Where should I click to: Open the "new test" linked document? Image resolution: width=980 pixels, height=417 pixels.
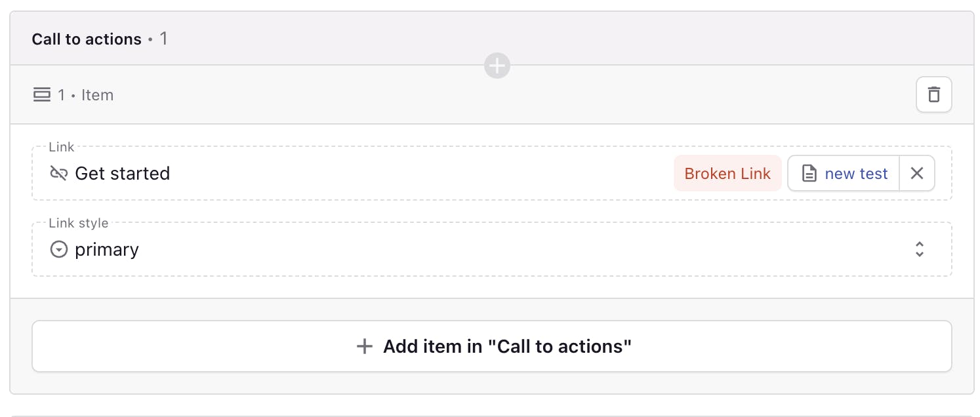click(856, 174)
